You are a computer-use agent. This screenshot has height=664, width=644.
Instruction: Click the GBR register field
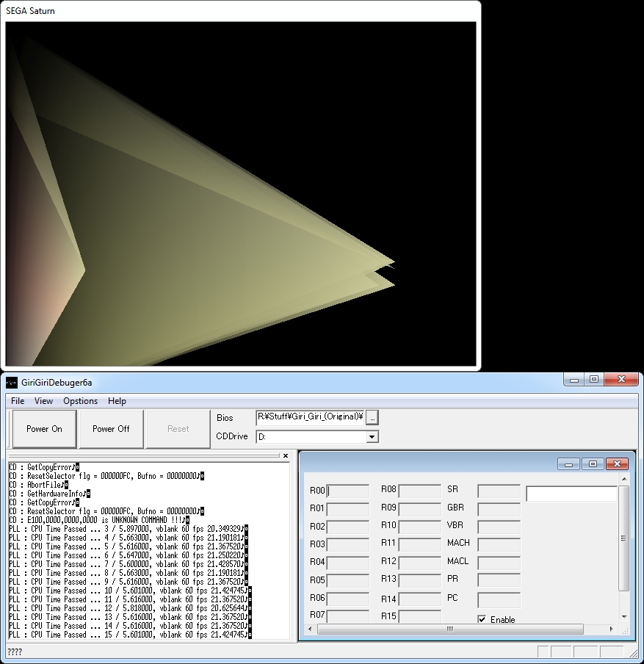[x=499, y=508]
